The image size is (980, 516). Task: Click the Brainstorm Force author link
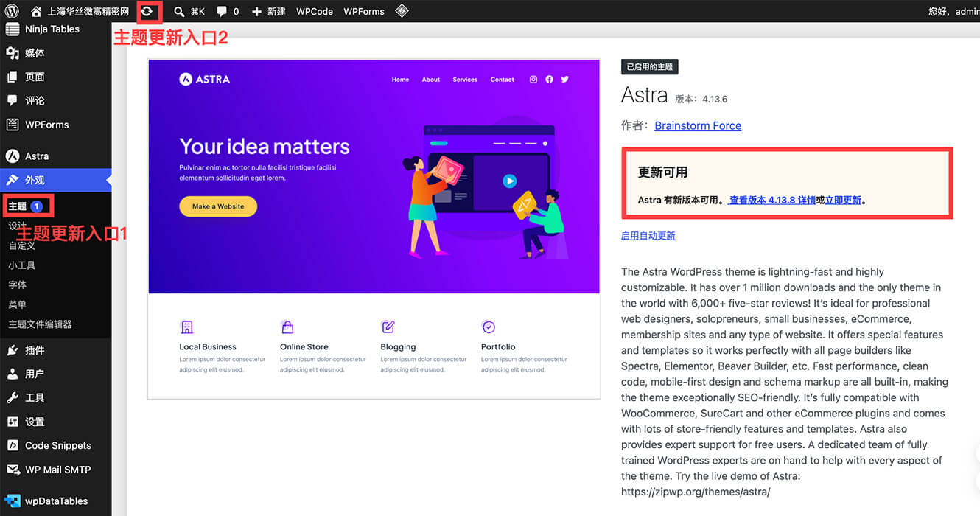(698, 125)
